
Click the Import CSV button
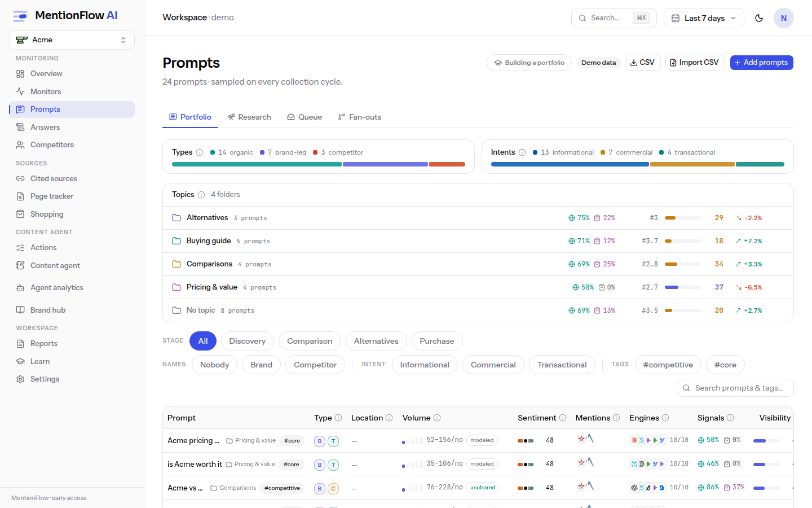[x=695, y=63]
